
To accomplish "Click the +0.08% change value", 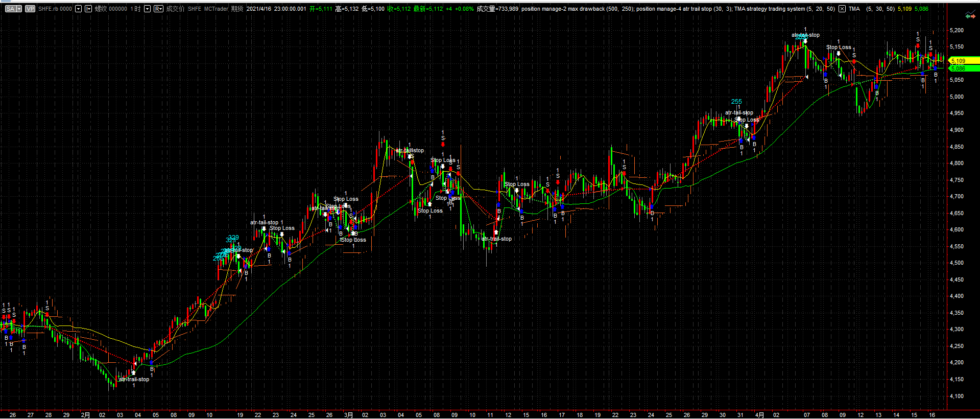I will (x=464, y=9).
